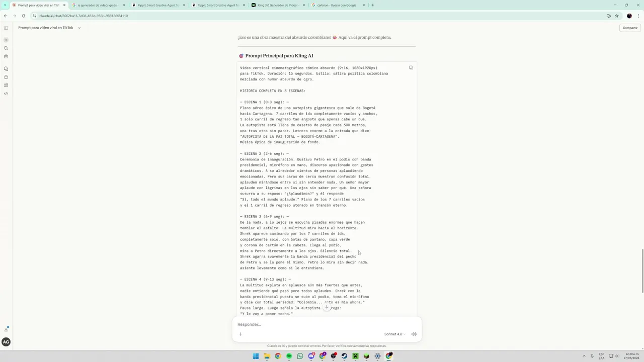The width and height of the screenshot is (644, 362).
Task: Jump to the bottom of the chat with the down arrow
Action: (x=327, y=307)
